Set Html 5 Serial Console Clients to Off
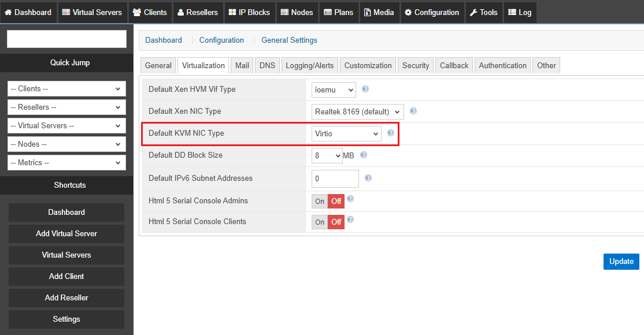Screen dimensions: 644x335 coord(336,222)
